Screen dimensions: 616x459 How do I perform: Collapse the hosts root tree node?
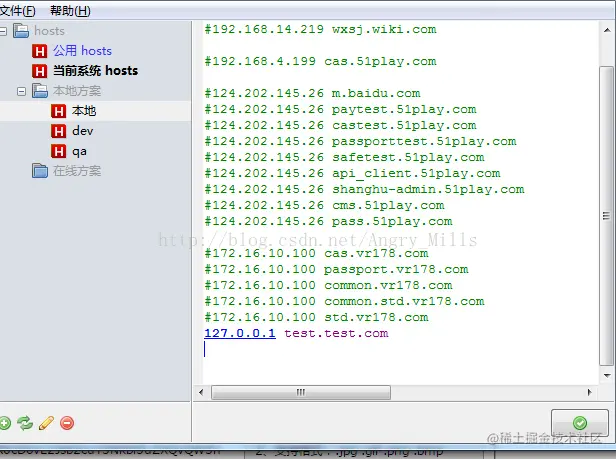(3, 31)
